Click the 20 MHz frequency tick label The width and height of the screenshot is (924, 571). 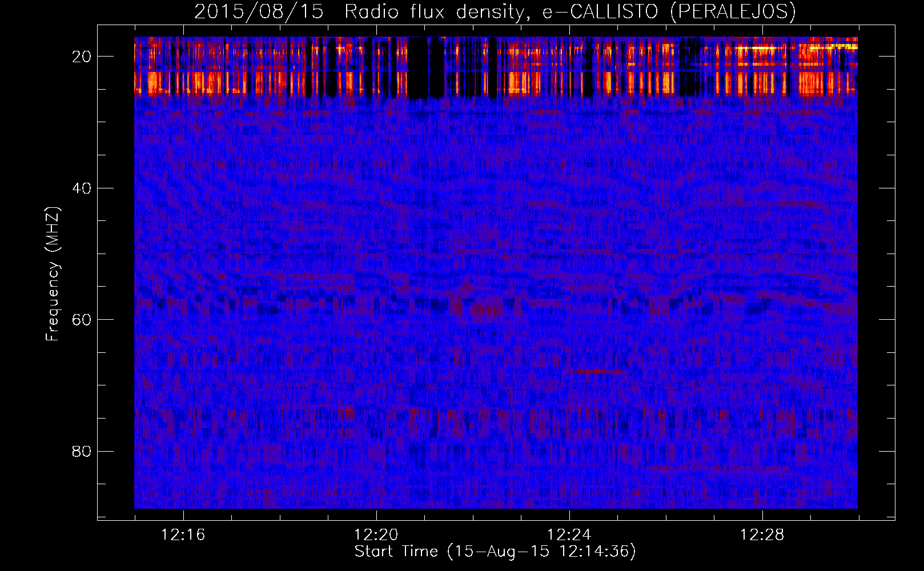click(x=82, y=57)
